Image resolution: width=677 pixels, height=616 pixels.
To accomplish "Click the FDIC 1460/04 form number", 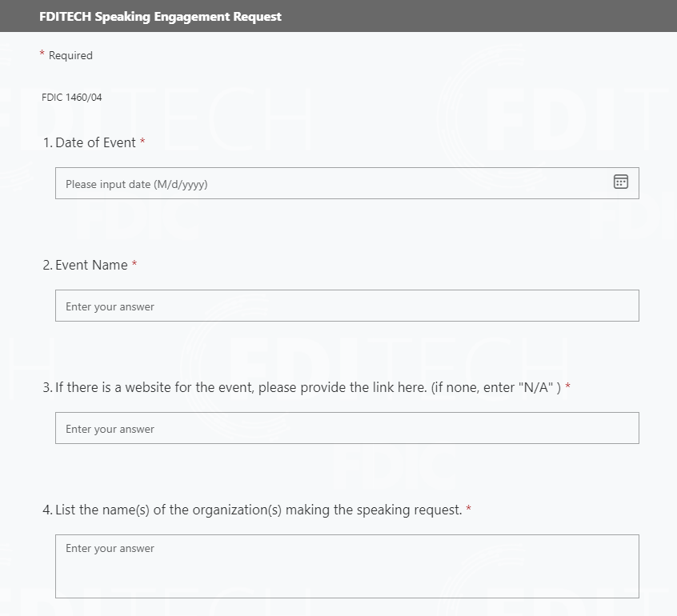I will pos(72,98).
